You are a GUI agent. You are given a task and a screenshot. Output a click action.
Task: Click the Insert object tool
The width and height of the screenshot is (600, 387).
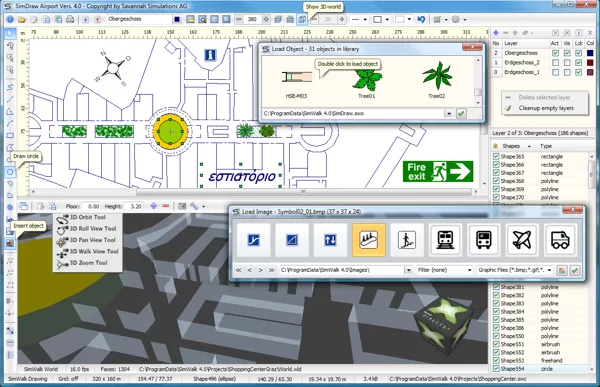[10, 243]
